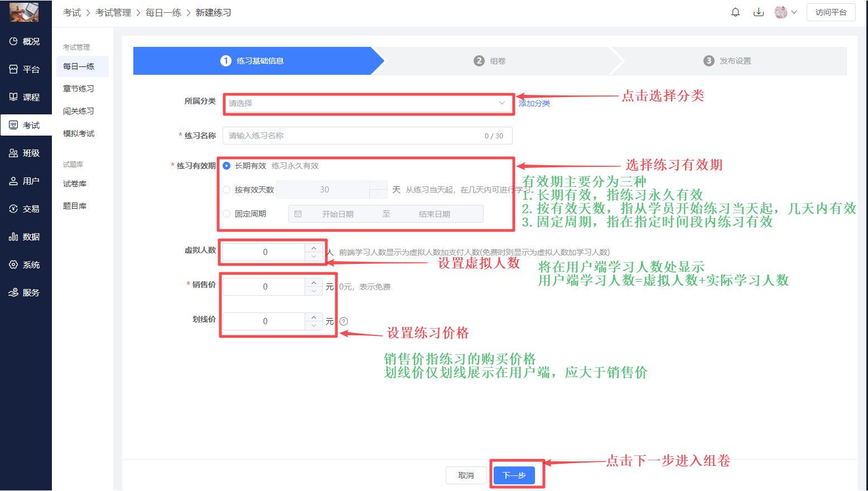This screenshot has height=491, width=868.
Task: Open the download center icon
Action: click(x=759, y=12)
